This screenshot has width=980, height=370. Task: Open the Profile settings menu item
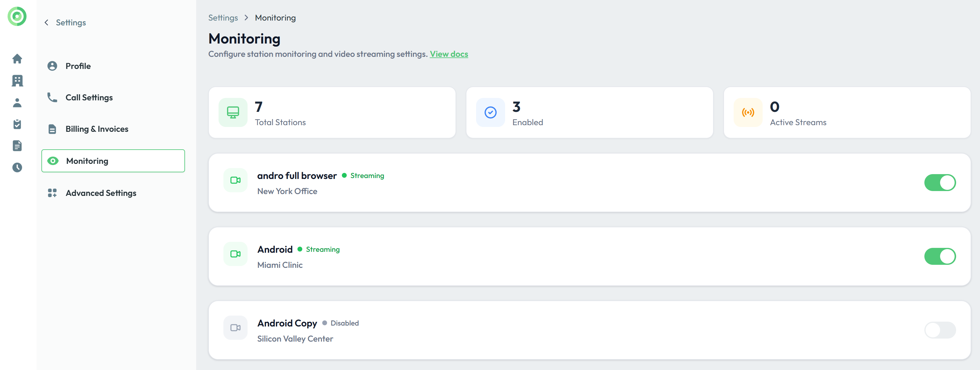pyautogui.click(x=78, y=66)
